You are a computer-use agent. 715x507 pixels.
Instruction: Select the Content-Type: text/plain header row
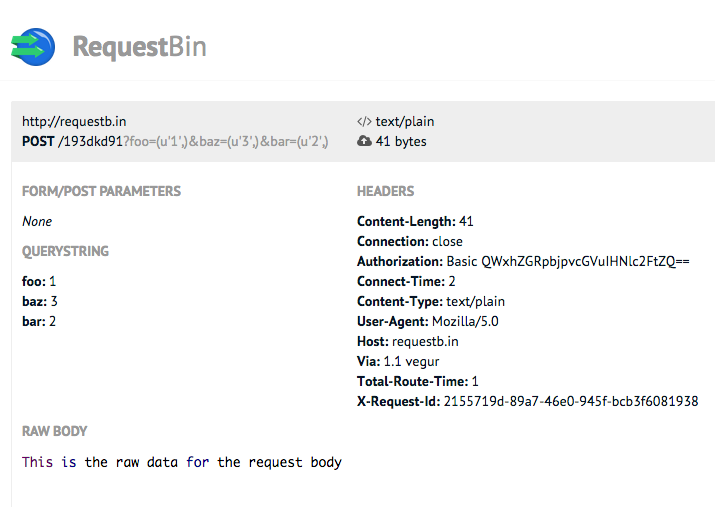pos(431,301)
